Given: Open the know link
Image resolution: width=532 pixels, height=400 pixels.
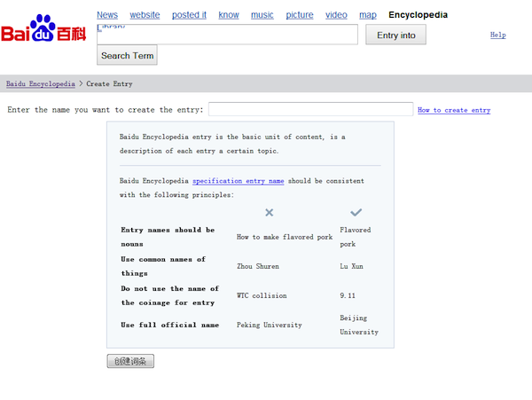Looking at the screenshot, I should 229,15.
